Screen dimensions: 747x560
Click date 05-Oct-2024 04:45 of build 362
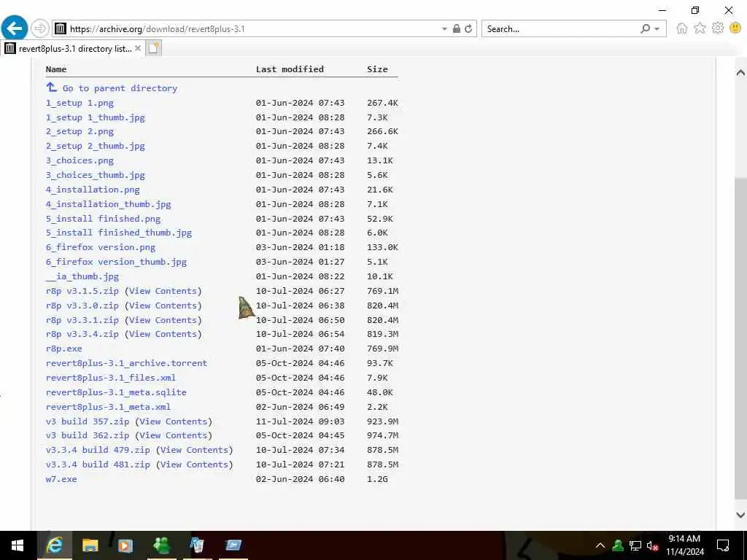(x=300, y=435)
